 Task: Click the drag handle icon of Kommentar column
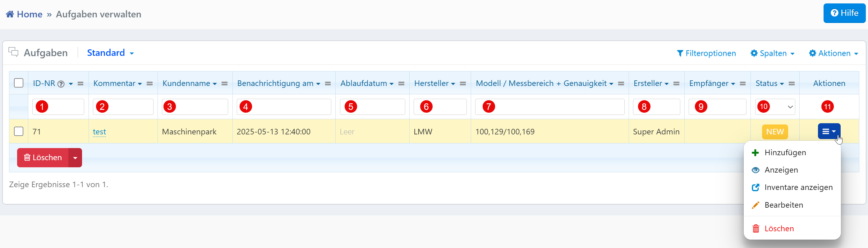pos(149,83)
